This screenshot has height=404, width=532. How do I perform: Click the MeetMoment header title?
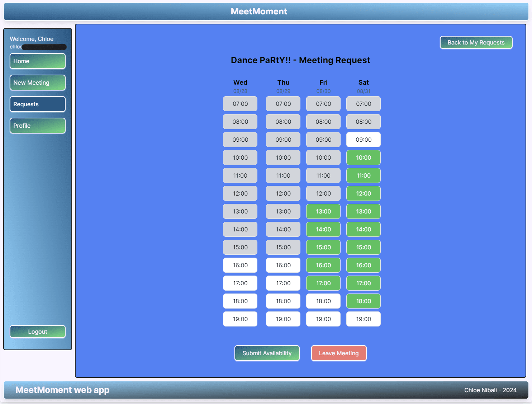(258, 11)
